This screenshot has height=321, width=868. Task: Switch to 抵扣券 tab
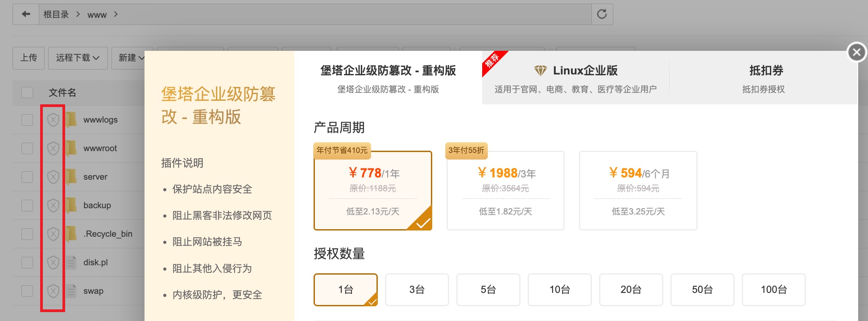click(x=763, y=78)
